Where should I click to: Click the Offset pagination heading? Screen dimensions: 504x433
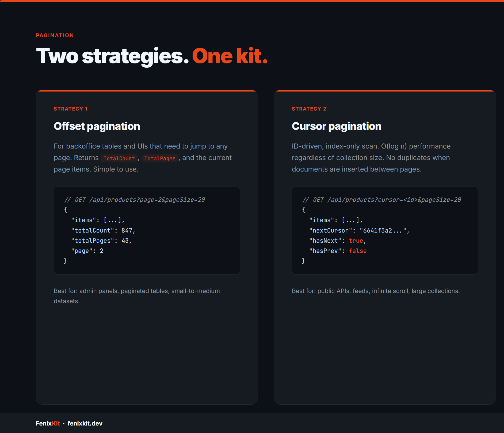[x=97, y=126]
